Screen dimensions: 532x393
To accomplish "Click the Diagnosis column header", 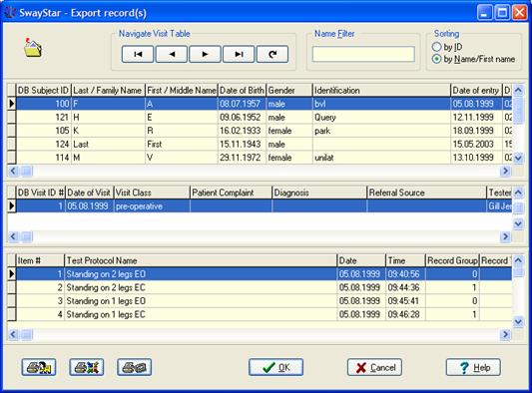I will (x=319, y=193).
